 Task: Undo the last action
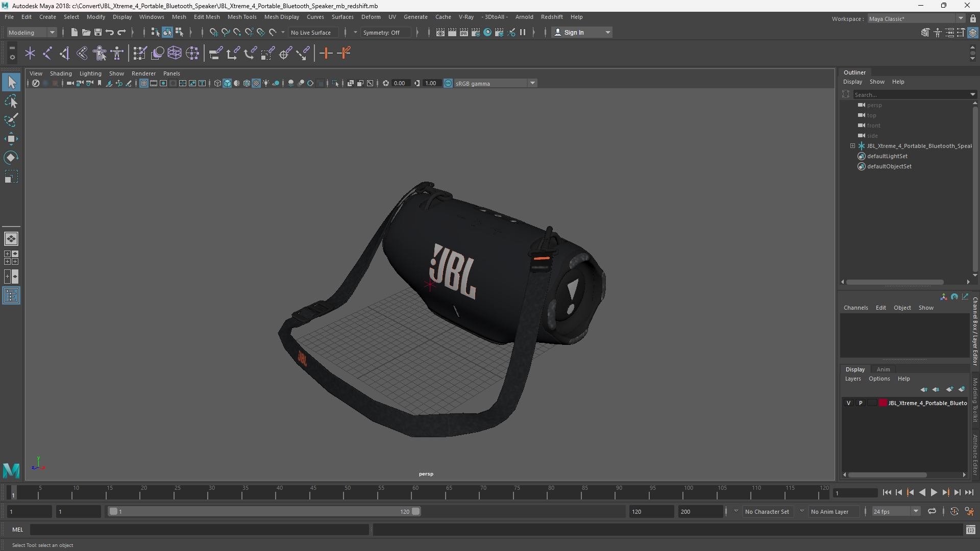(x=110, y=32)
